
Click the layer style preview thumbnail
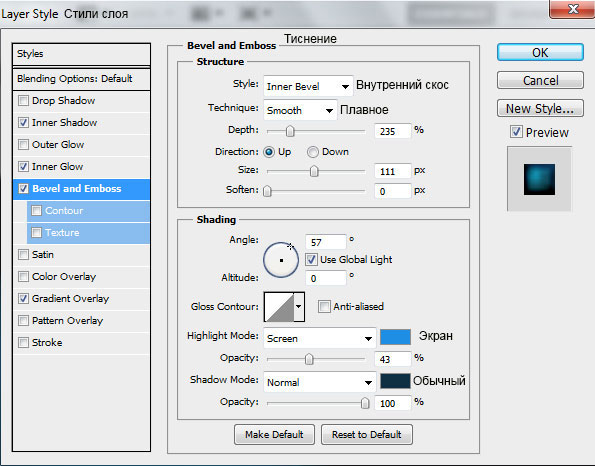point(539,179)
